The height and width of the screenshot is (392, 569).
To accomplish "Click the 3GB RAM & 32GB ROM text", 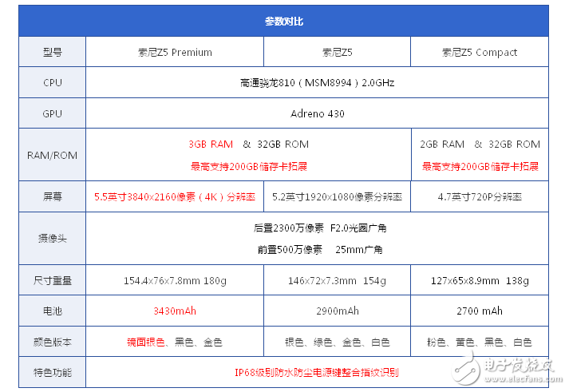I will click(248, 144).
